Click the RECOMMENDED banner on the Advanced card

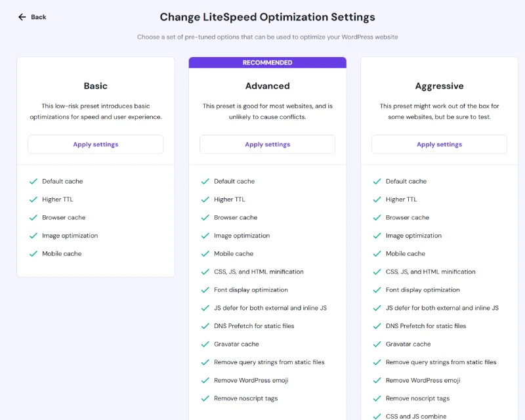pos(267,62)
